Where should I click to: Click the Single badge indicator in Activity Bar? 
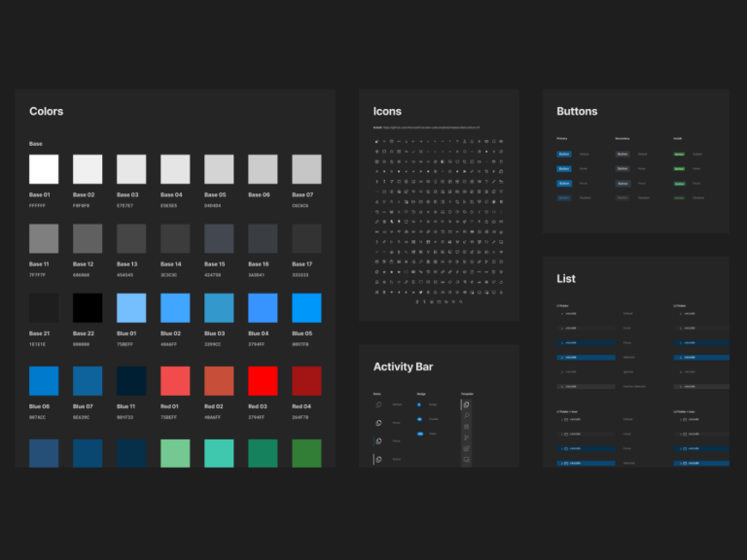tap(419, 404)
